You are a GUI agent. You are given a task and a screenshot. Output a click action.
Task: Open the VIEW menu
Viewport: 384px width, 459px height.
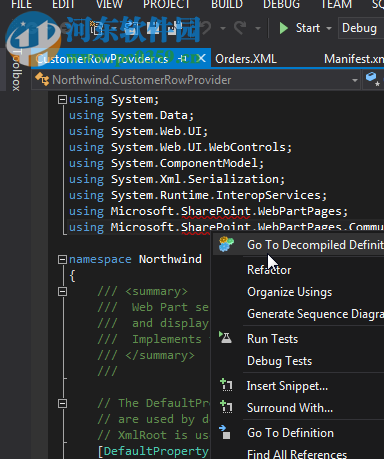[x=109, y=4]
